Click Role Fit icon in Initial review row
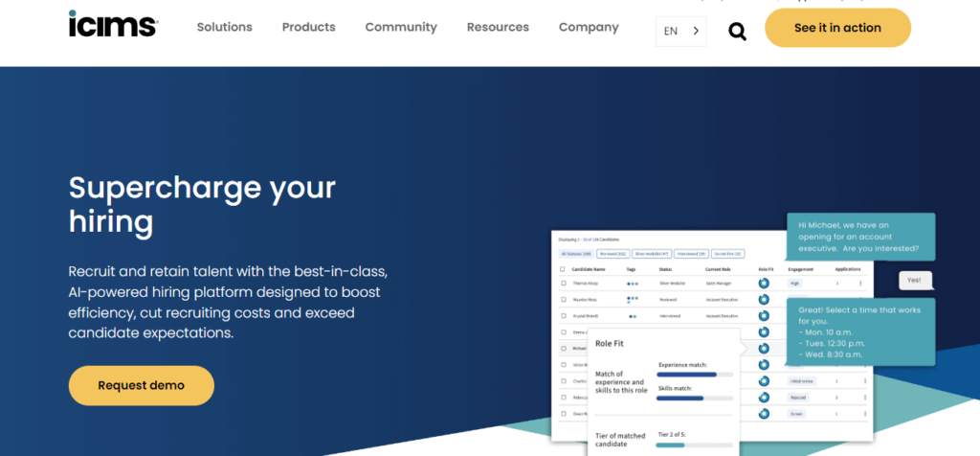The image size is (980, 456). coord(764,381)
